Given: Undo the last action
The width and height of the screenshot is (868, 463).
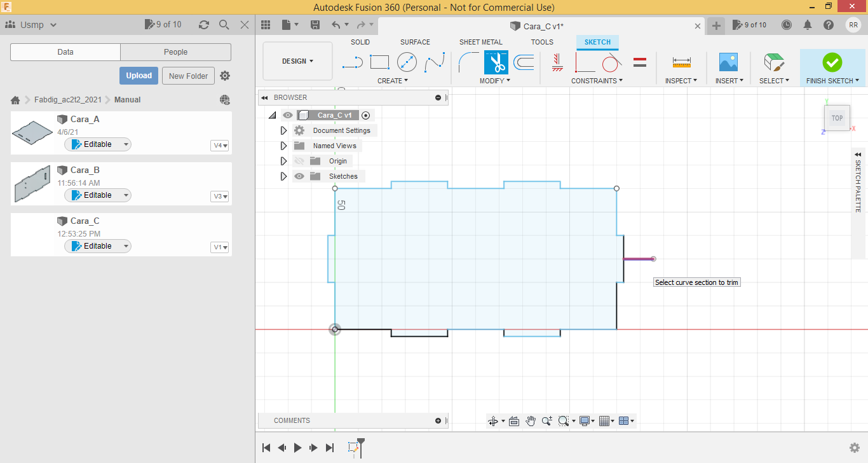Looking at the screenshot, I should click(x=336, y=25).
